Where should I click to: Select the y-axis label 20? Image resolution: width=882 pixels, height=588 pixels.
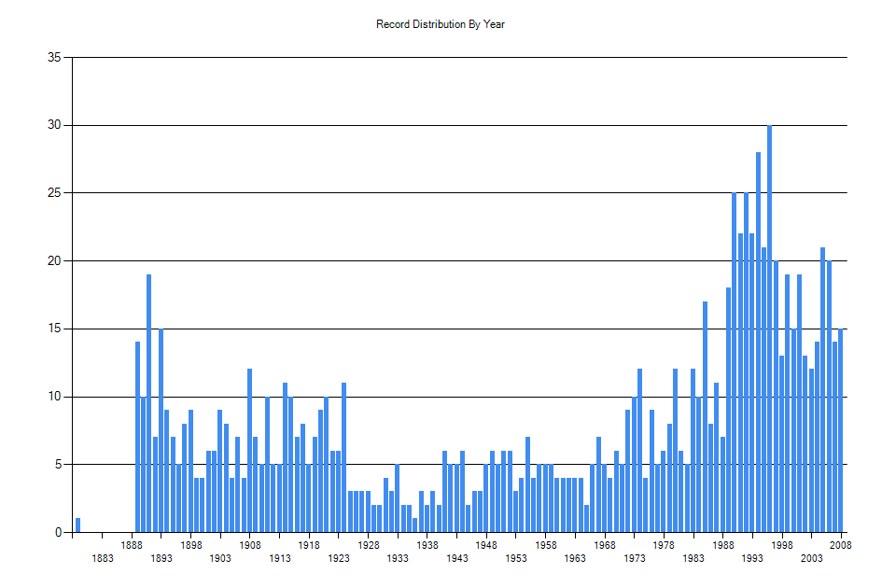[x=54, y=261]
